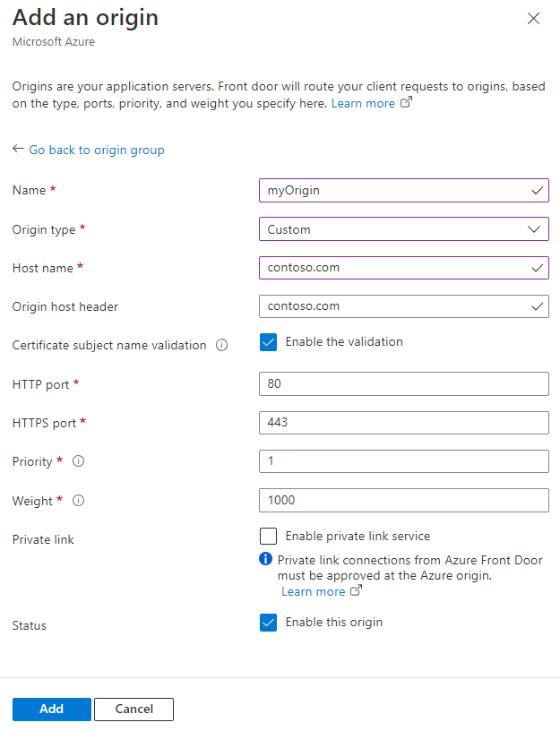Open the Origin type dropdown
This screenshot has width=560, height=731.
click(403, 229)
